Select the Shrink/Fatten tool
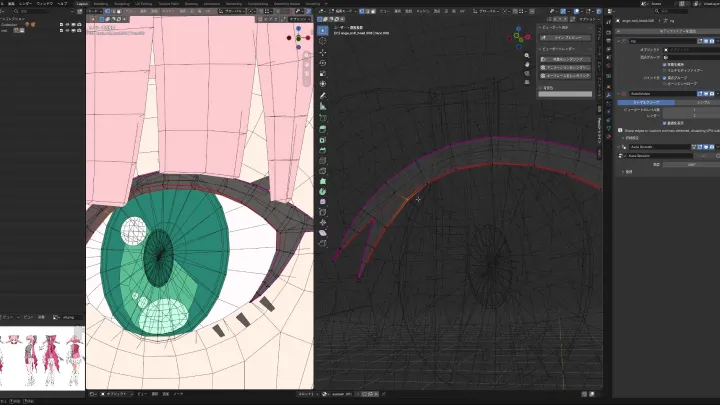 tap(323, 223)
